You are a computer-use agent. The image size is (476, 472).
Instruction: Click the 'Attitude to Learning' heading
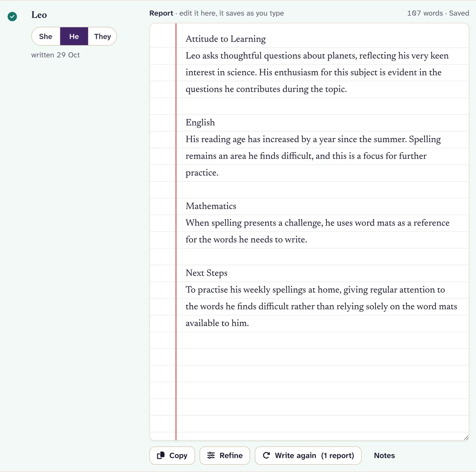226,39
